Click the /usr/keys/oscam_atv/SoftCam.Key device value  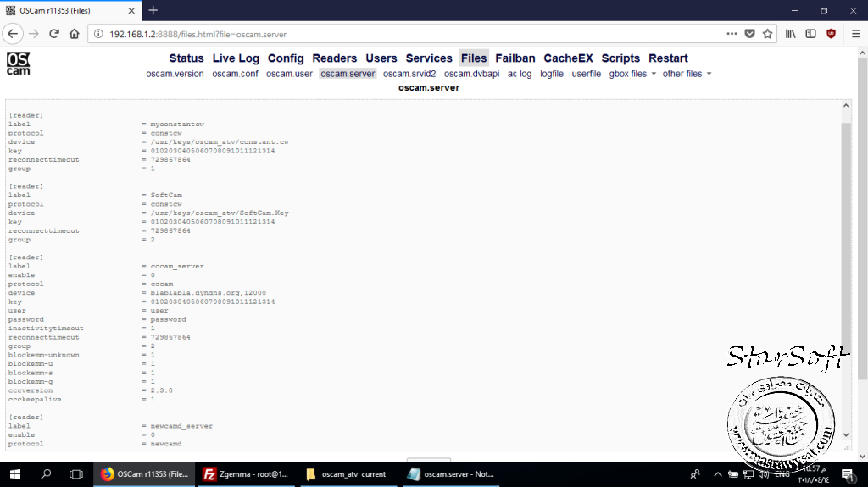coord(220,213)
